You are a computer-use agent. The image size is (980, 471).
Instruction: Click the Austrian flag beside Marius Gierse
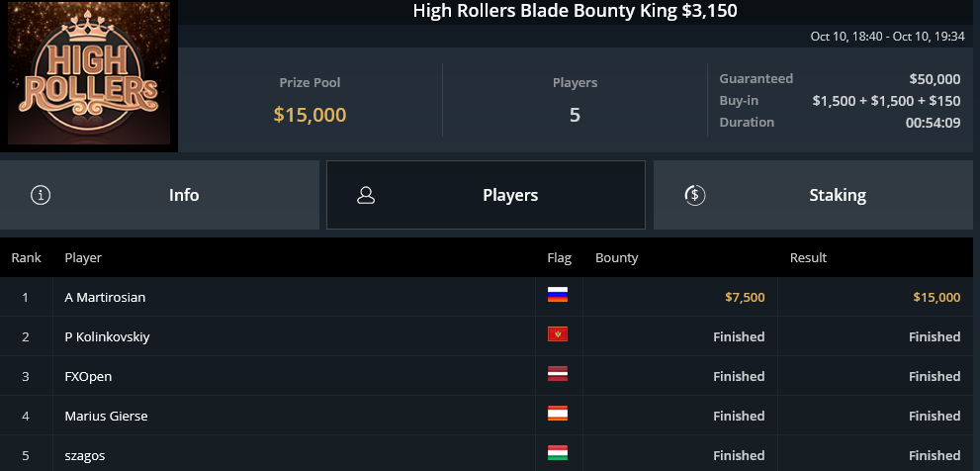[x=558, y=413]
